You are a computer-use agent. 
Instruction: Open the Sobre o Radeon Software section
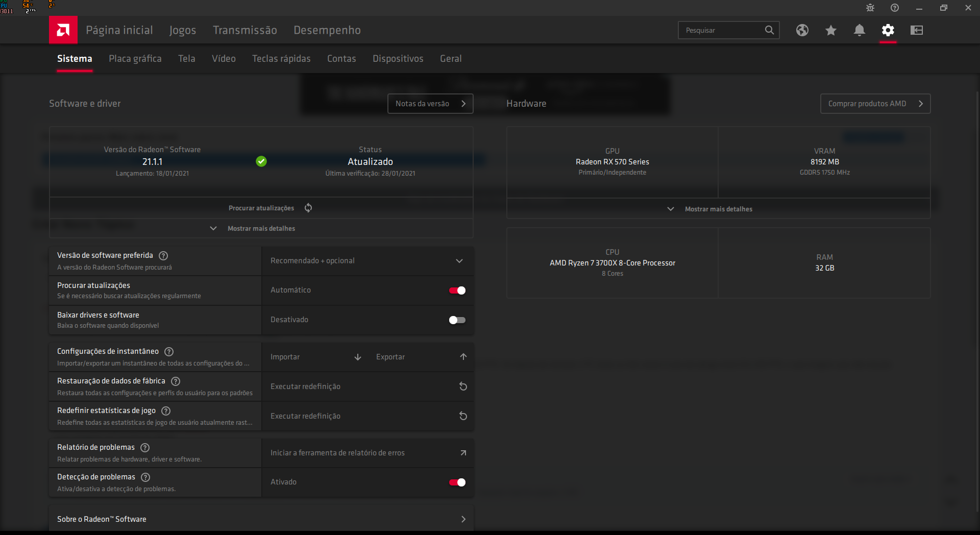tap(261, 519)
